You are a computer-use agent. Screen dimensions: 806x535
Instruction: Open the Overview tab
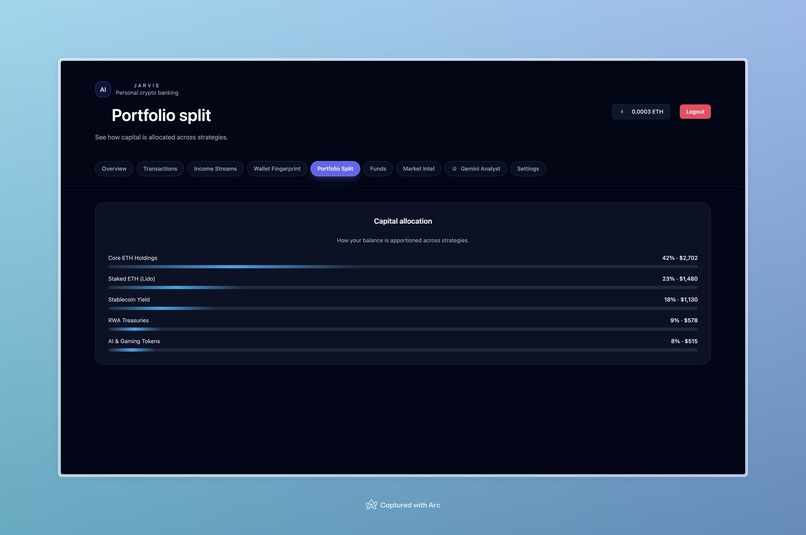point(114,169)
